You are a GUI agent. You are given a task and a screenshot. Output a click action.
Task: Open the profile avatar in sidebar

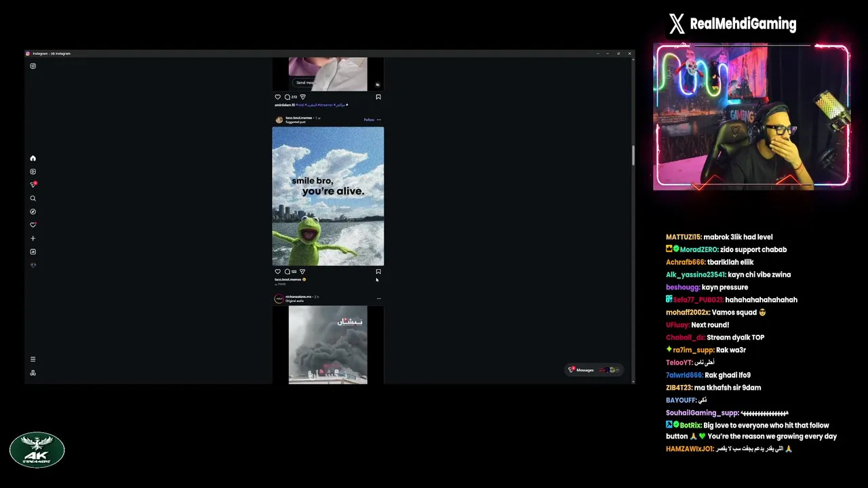(33, 265)
